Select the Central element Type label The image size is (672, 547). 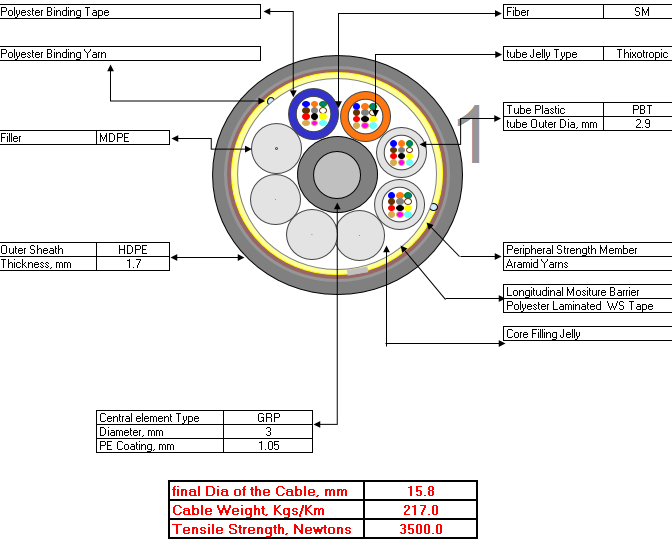(x=160, y=418)
